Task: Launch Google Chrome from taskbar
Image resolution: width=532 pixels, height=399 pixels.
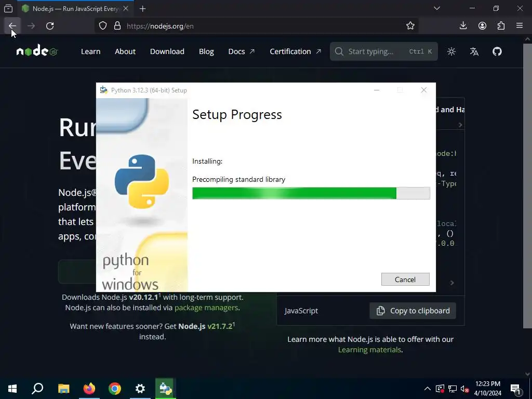Action: (x=115, y=389)
